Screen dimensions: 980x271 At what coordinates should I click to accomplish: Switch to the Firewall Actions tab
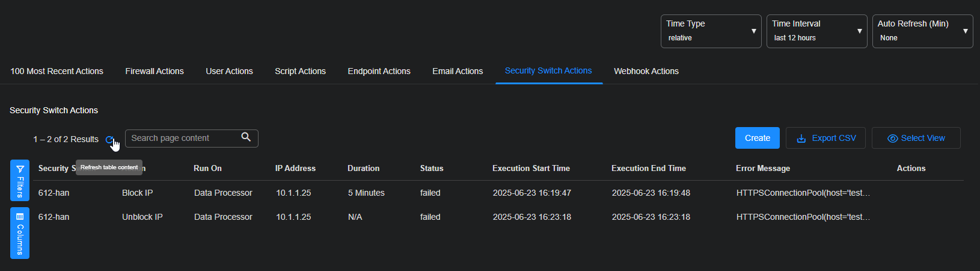click(x=155, y=71)
